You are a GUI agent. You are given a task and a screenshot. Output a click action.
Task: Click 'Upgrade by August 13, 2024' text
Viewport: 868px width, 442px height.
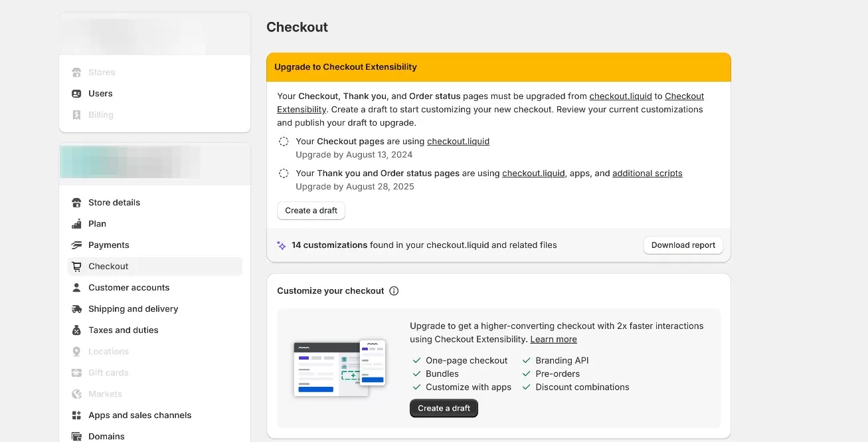pyautogui.click(x=354, y=155)
